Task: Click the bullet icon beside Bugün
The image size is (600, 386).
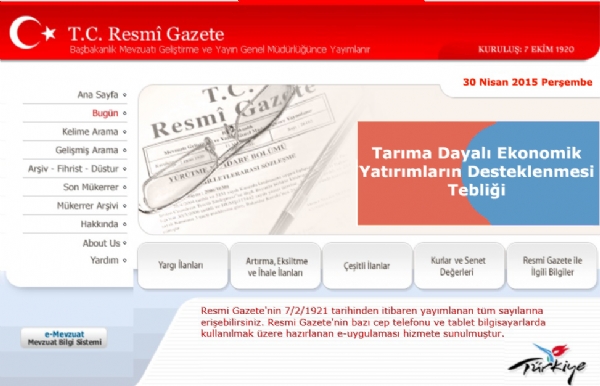Action: [x=124, y=113]
